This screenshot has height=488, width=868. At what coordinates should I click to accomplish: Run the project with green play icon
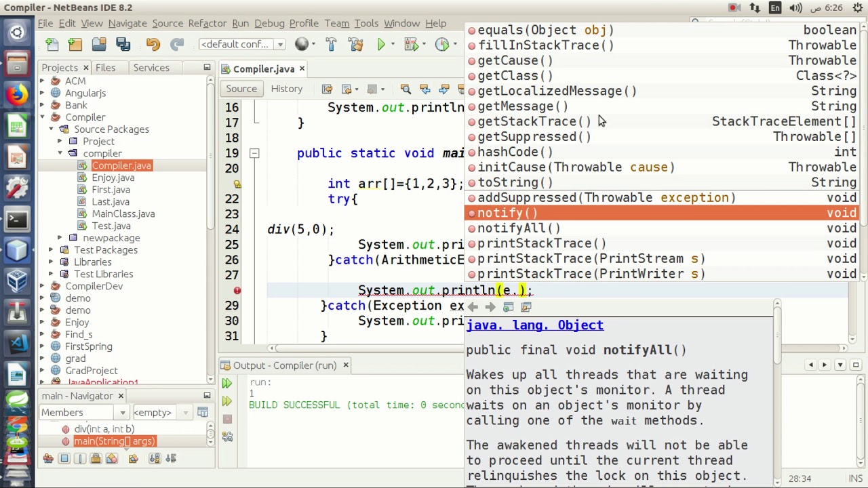coord(381,45)
